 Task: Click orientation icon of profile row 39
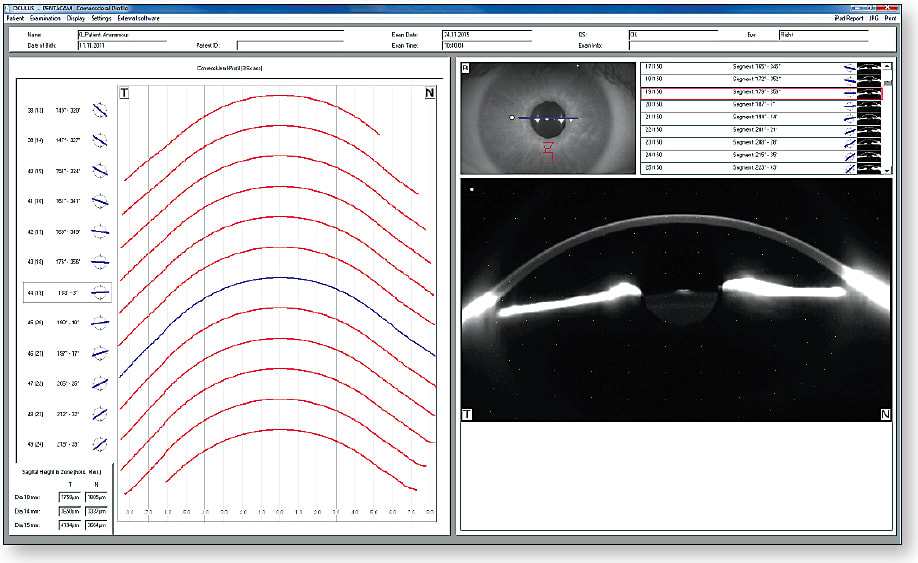[100, 140]
